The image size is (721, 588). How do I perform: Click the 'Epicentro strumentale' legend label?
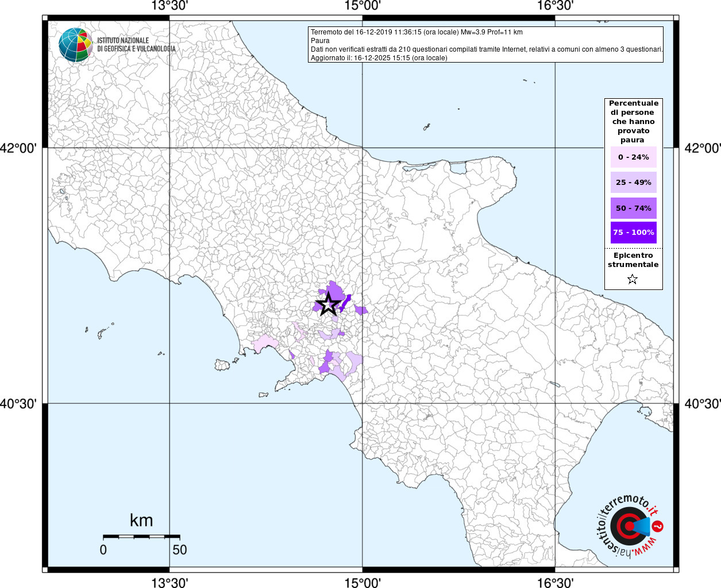click(x=633, y=260)
